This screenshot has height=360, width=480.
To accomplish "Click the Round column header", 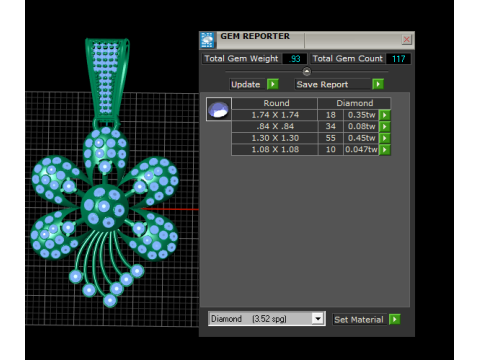I will click(275, 103).
